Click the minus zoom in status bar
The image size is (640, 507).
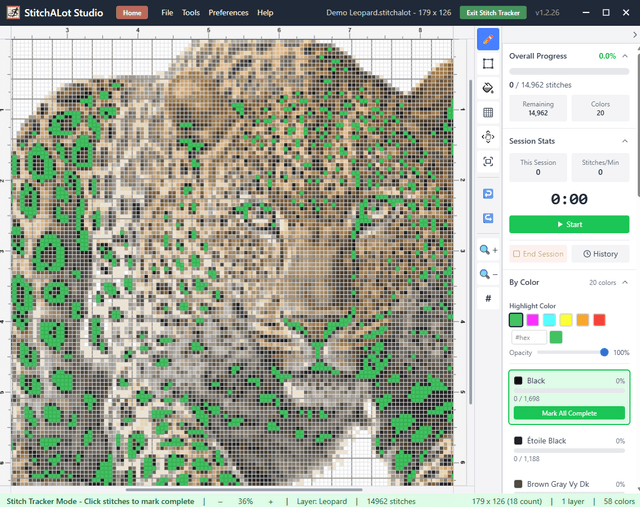(x=220, y=501)
